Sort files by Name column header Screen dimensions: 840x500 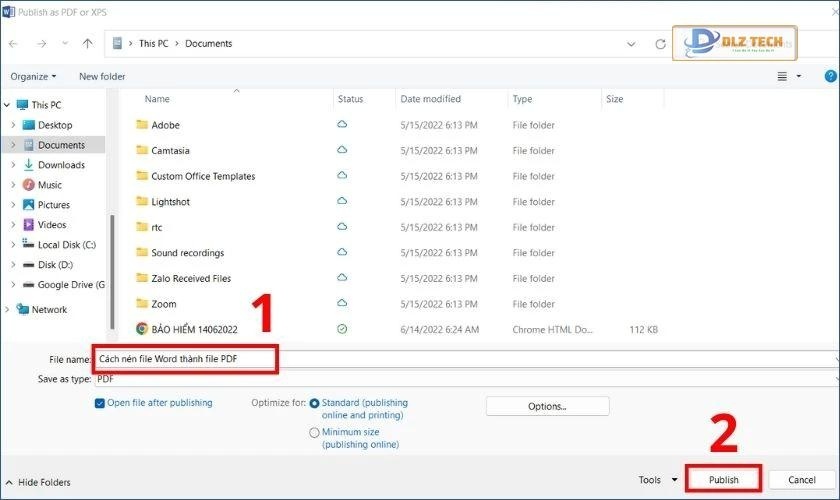click(157, 99)
